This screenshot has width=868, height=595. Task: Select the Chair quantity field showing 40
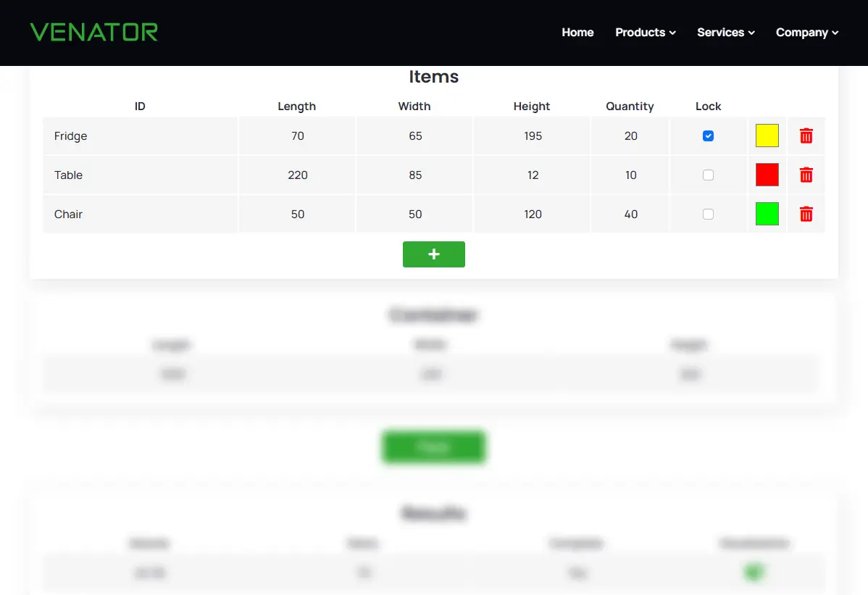pos(630,215)
